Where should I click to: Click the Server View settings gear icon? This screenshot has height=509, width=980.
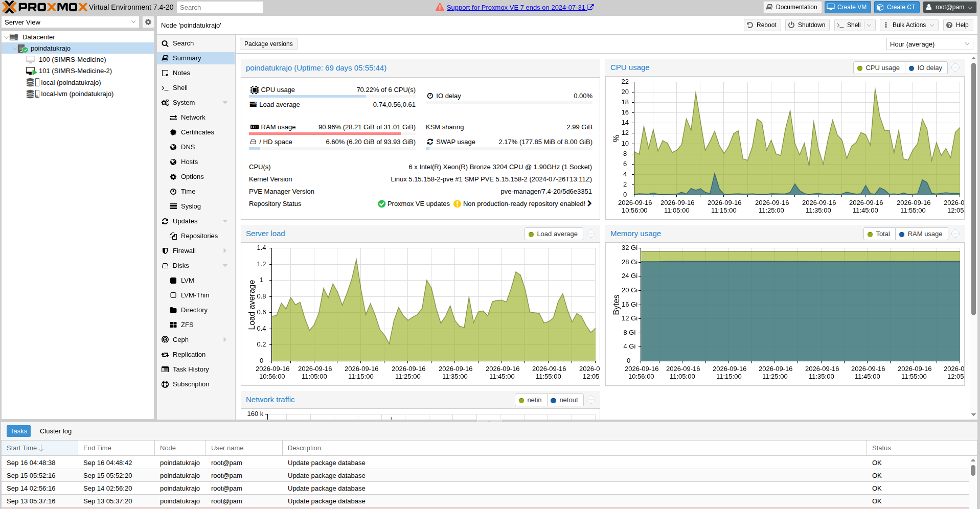pos(148,22)
